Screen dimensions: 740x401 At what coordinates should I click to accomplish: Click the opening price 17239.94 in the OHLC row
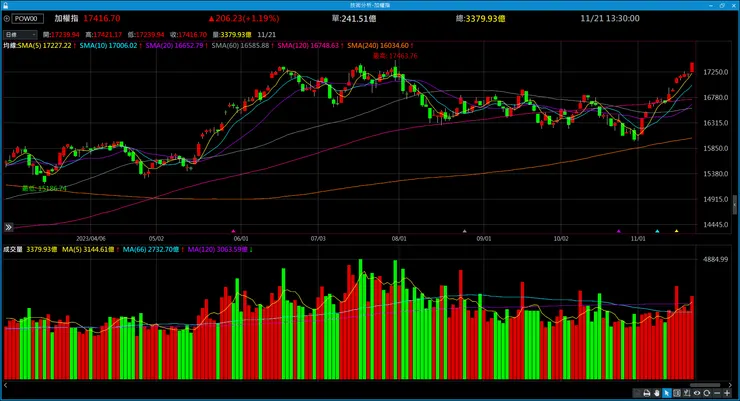point(65,35)
